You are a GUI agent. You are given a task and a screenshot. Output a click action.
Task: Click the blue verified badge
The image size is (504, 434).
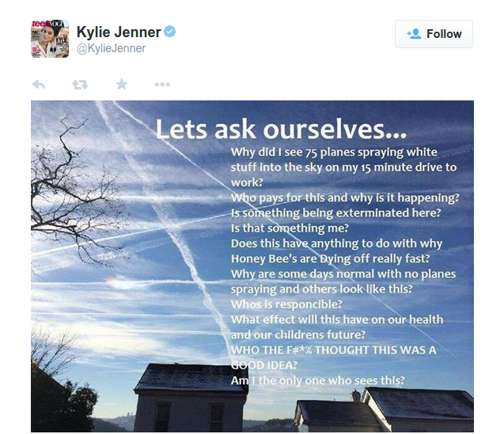169,32
